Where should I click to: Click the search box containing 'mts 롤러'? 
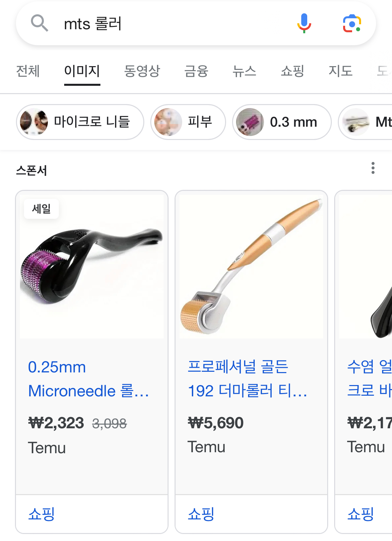166,24
